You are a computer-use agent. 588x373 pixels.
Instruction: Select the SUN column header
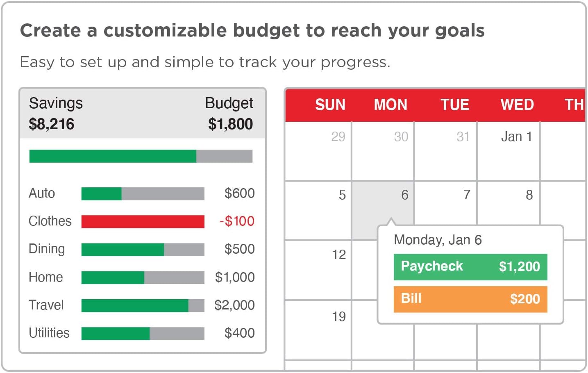pyautogui.click(x=330, y=105)
